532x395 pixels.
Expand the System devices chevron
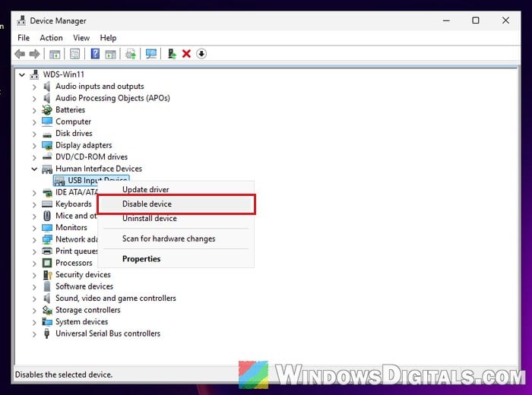pos(34,322)
